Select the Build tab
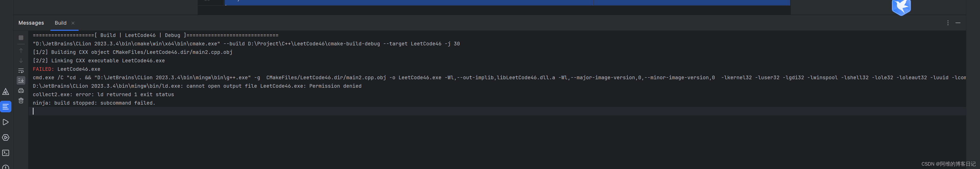980x169 pixels. point(60,23)
